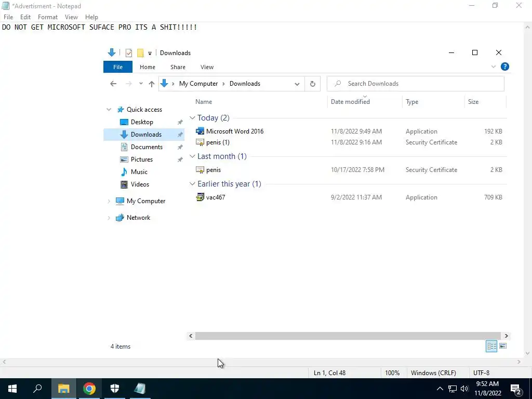Select Videos in Quick access
The height and width of the screenshot is (399, 532).
tap(140, 184)
